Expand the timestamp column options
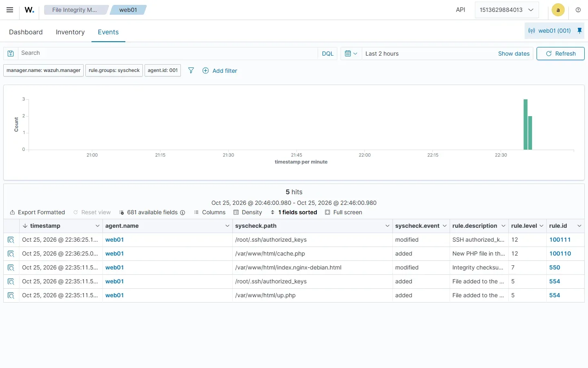Image resolution: width=588 pixels, height=368 pixels. click(x=97, y=226)
